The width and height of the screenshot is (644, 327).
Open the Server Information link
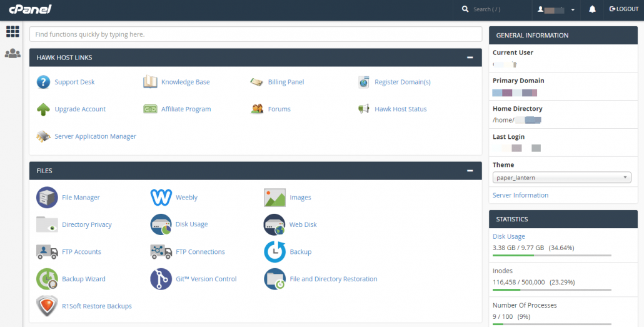tap(520, 195)
